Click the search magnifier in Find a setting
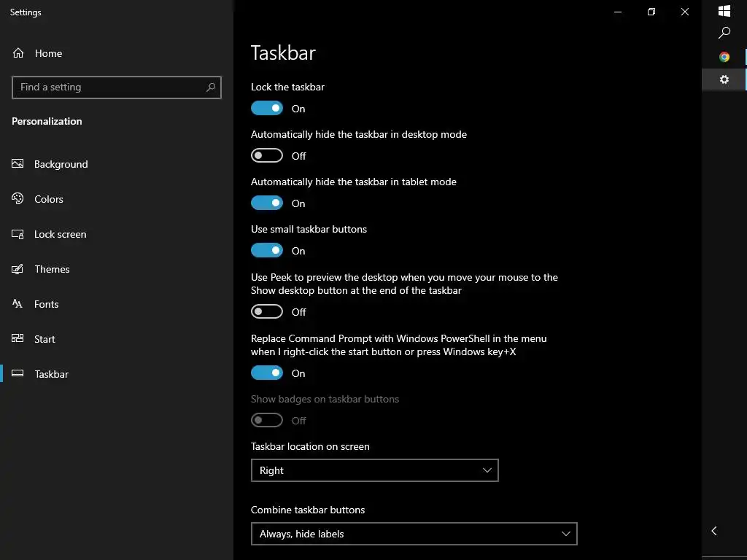 coord(211,87)
